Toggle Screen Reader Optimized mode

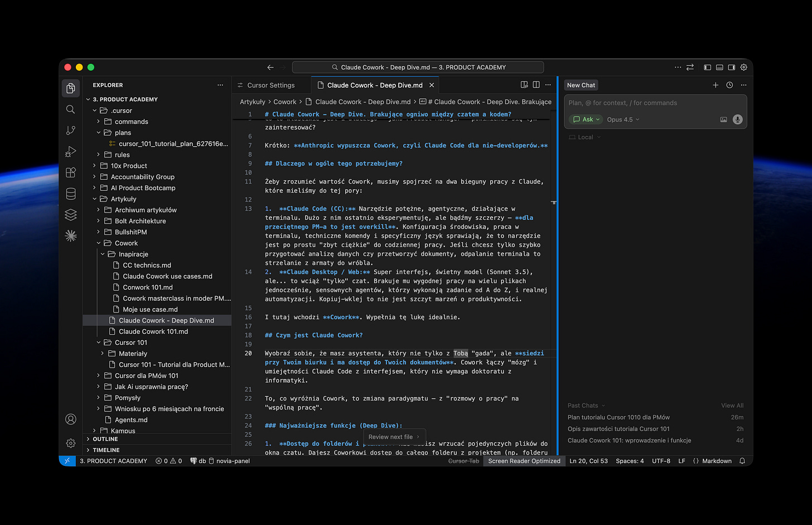(x=524, y=461)
